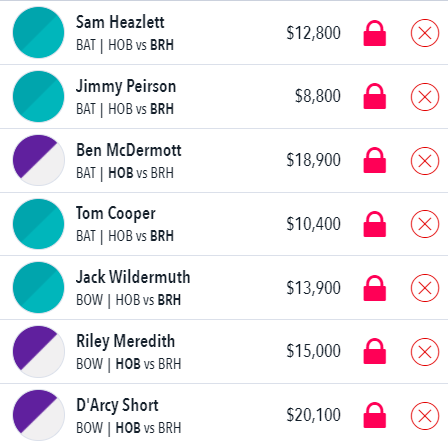Remove Tom Cooper via red X

pos(425,224)
